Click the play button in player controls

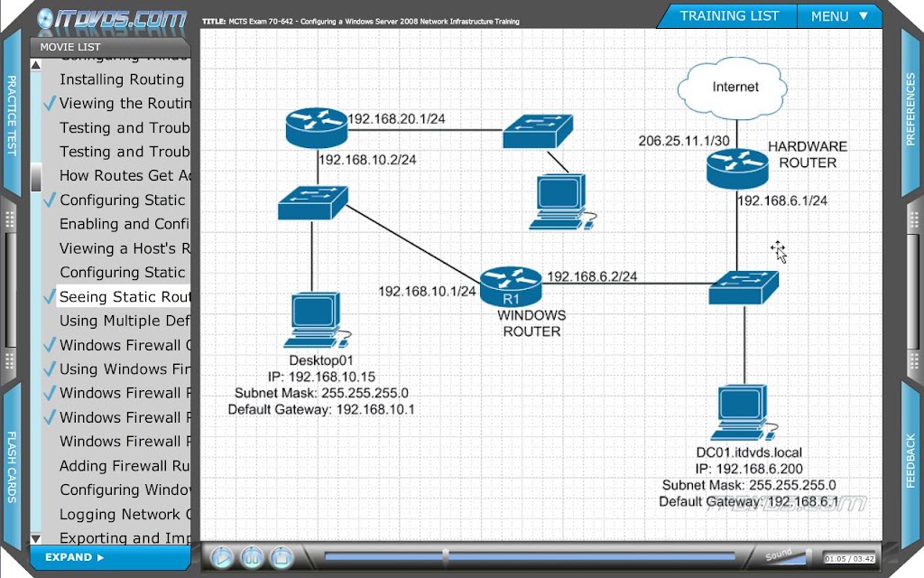tap(222, 556)
